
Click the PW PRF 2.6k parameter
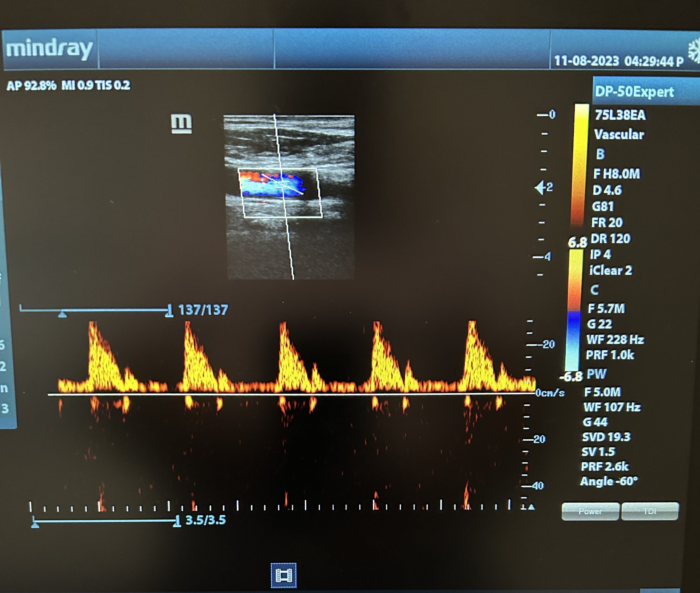[x=605, y=466]
